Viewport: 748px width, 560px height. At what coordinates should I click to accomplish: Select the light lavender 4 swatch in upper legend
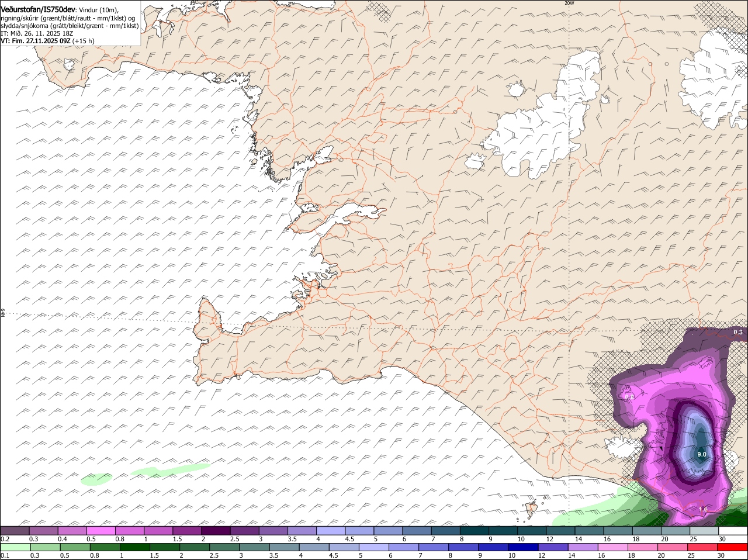pyautogui.click(x=331, y=531)
